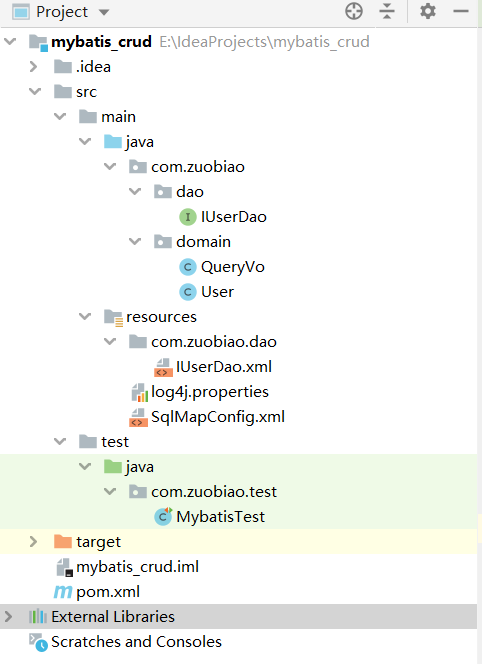Expand the .idea folder
The image size is (482, 664).
pos(33,66)
